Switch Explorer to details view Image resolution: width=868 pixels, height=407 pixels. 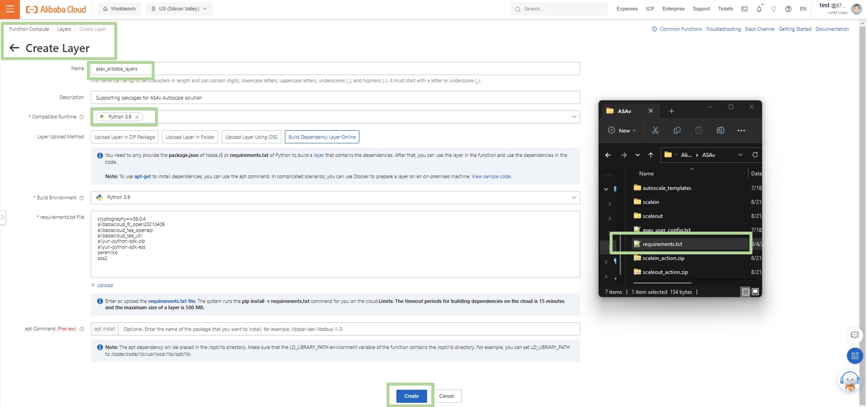745,291
